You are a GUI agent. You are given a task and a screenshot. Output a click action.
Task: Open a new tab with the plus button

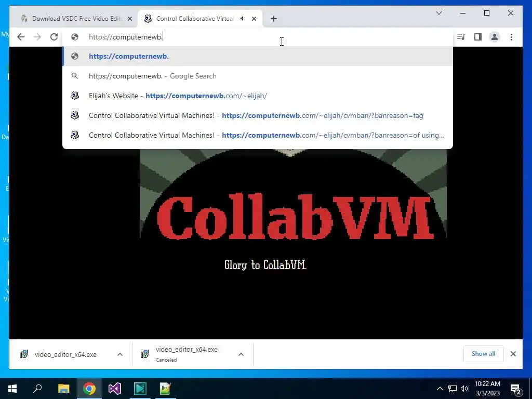tap(274, 19)
